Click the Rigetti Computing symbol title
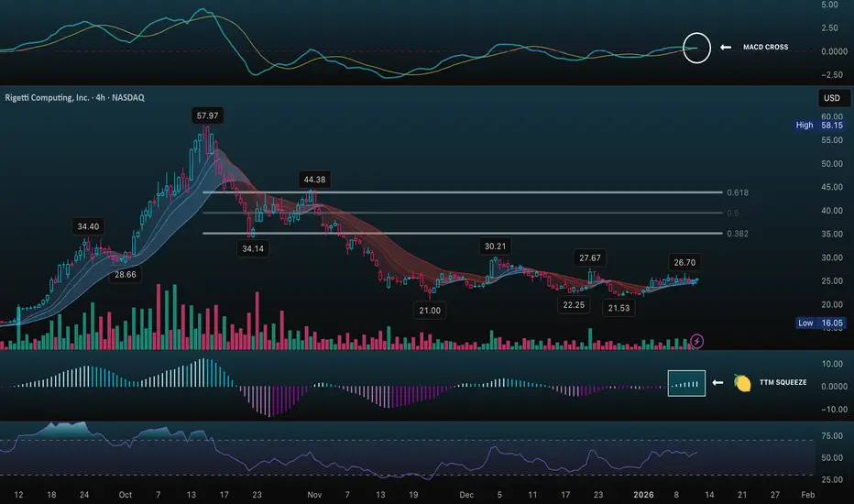Screen dimensions: 854x504 74,97
